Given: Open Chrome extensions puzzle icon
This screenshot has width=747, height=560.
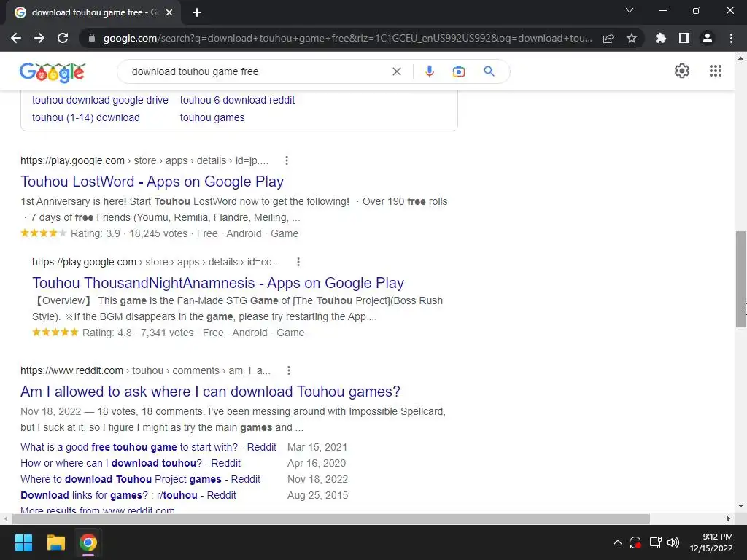Looking at the screenshot, I should 661,38.
